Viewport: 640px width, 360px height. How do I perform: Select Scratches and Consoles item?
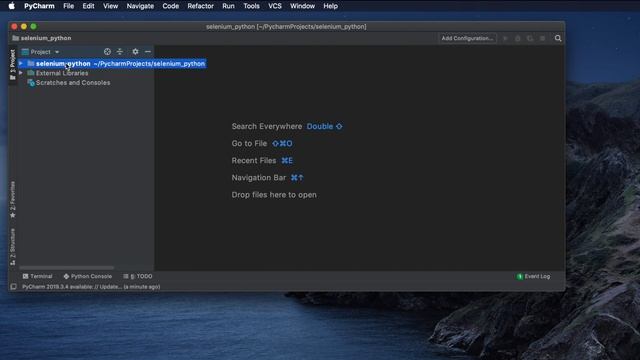click(73, 83)
